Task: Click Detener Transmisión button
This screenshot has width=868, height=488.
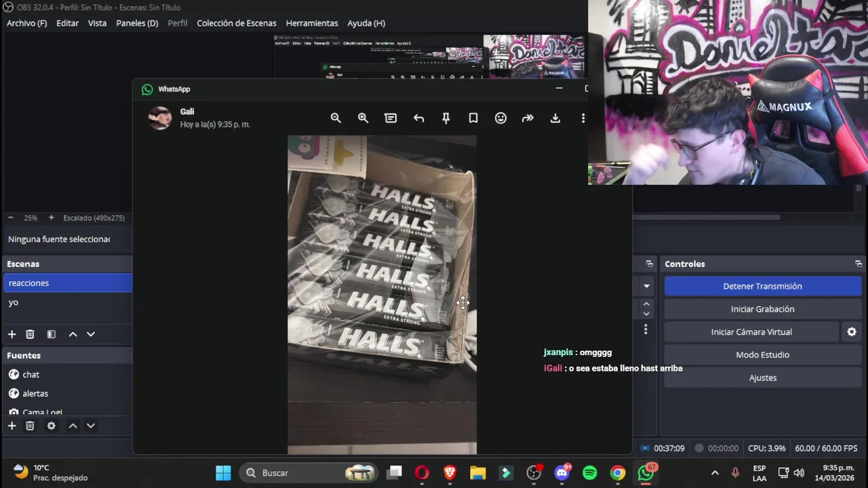Action: click(762, 286)
